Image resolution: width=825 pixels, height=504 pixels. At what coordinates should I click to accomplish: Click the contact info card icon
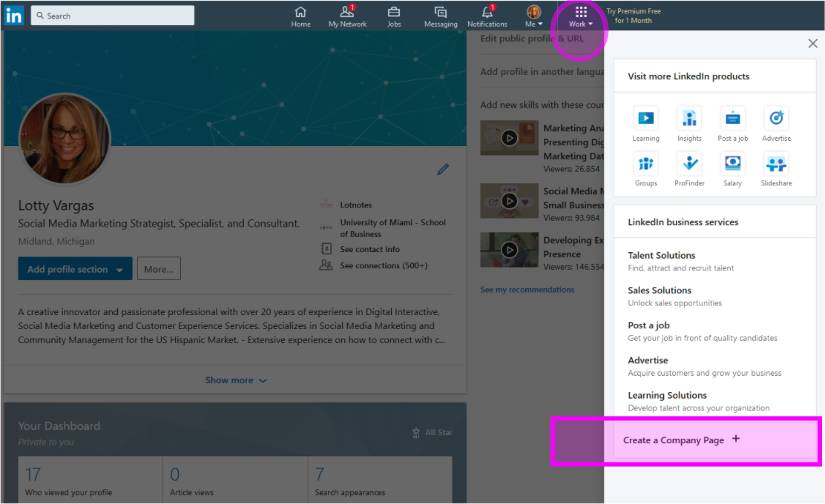pyautogui.click(x=326, y=248)
